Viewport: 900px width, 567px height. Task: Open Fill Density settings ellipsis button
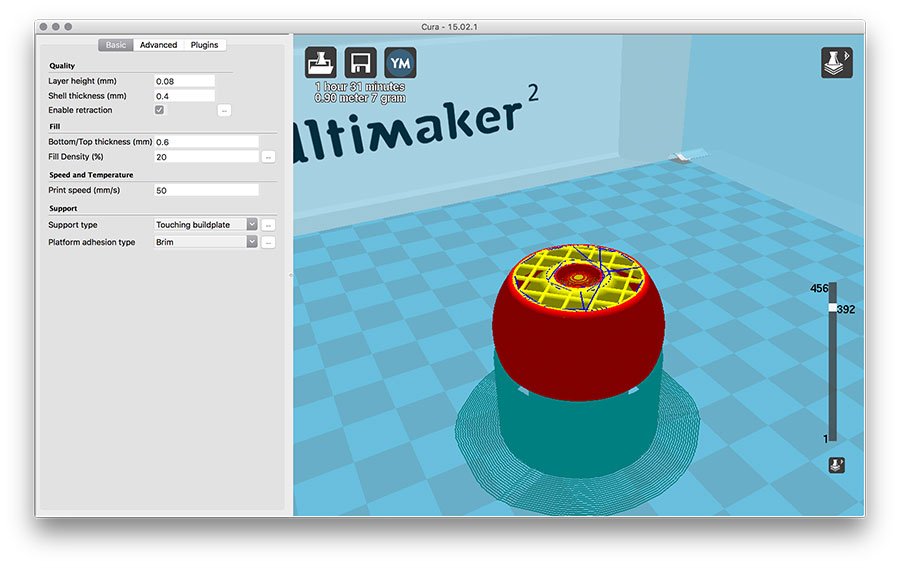click(x=268, y=157)
